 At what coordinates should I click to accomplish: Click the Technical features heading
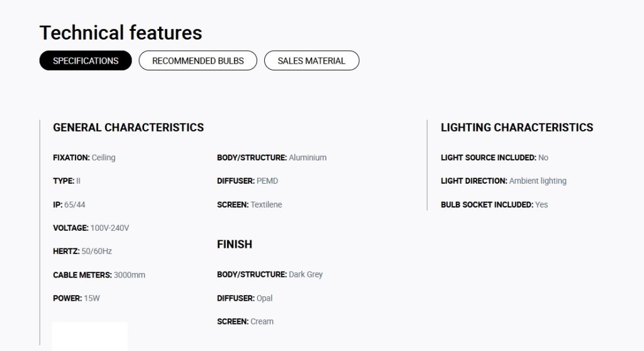coord(121,33)
